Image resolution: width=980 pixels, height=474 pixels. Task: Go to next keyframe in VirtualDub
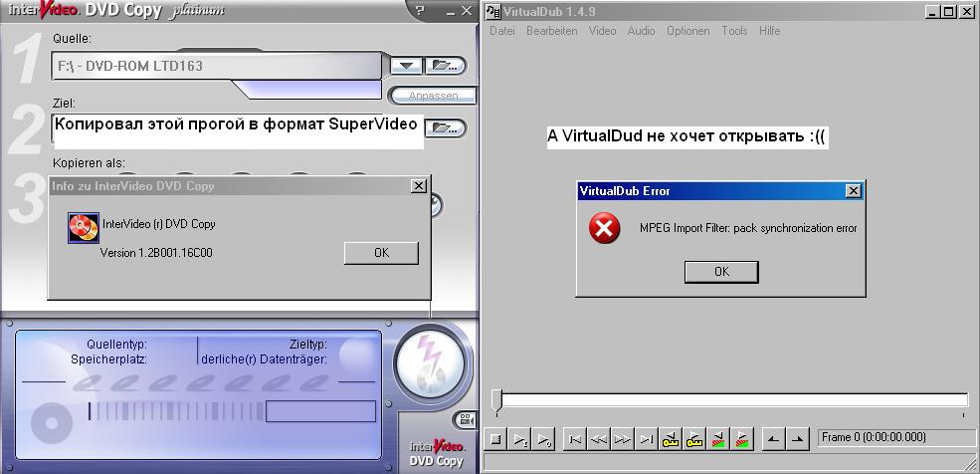pyautogui.click(x=694, y=439)
